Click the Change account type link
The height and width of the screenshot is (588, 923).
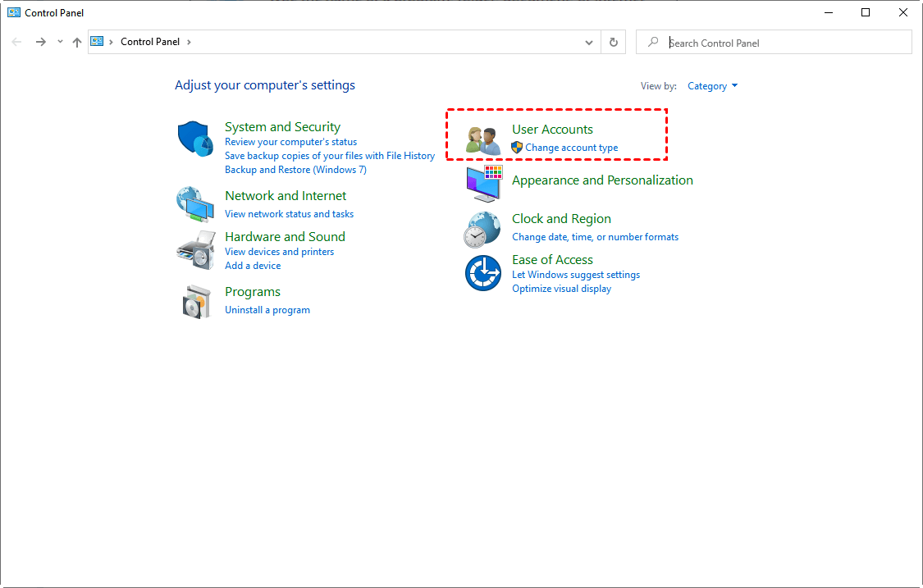click(571, 148)
